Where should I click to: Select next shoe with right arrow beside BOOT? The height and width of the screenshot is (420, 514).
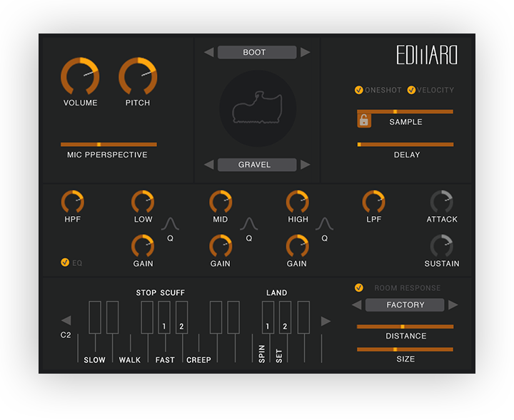tap(305, 52)
